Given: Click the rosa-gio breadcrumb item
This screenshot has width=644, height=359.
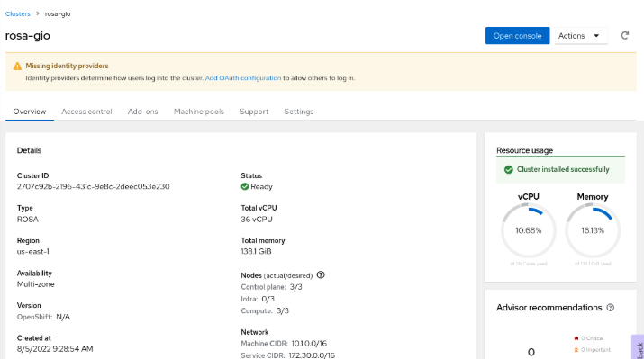Looking at the screenshot, I should pos(58,13).
